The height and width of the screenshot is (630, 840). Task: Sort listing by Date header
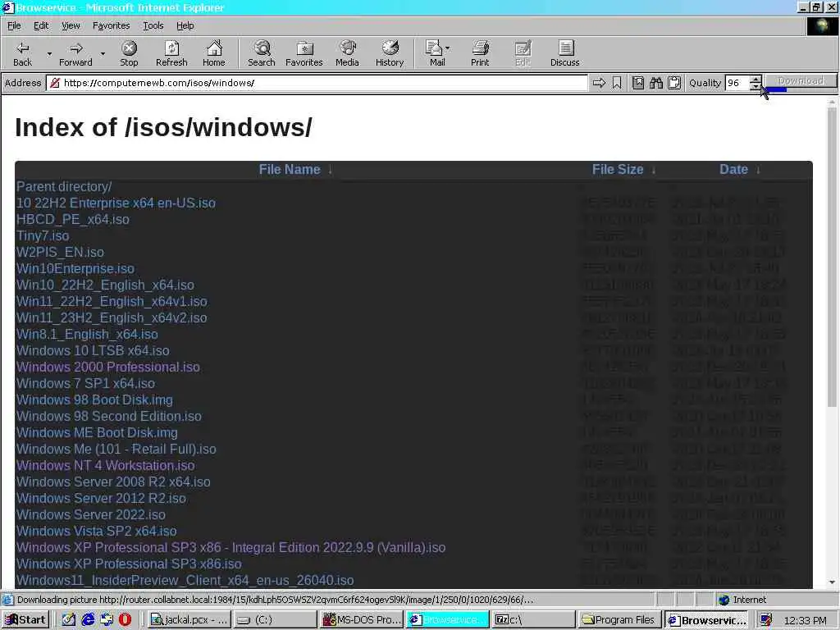click(734, 169)
